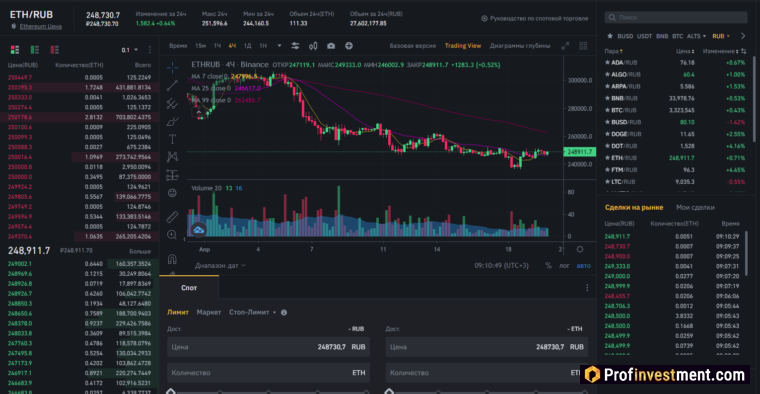760x394 pixels.
Task: Sort pairs list by Пара column
Action: [613, 51]
